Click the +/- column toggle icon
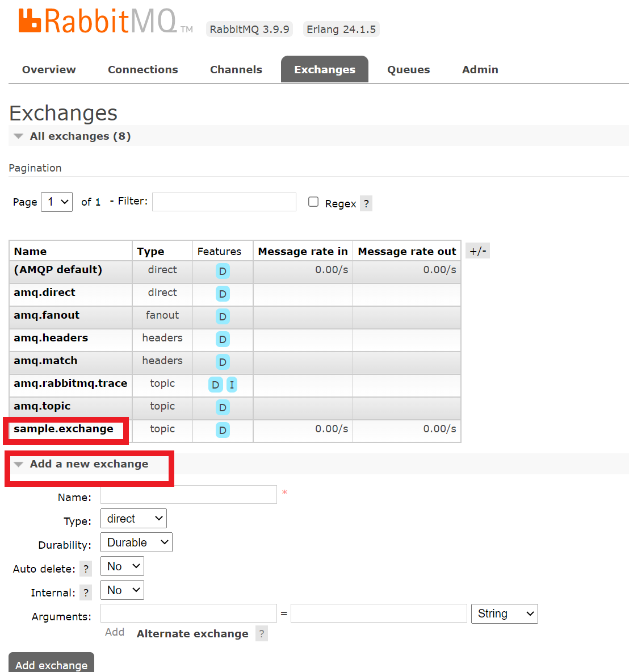Screen dimensions: 629x672 point(477,251)
